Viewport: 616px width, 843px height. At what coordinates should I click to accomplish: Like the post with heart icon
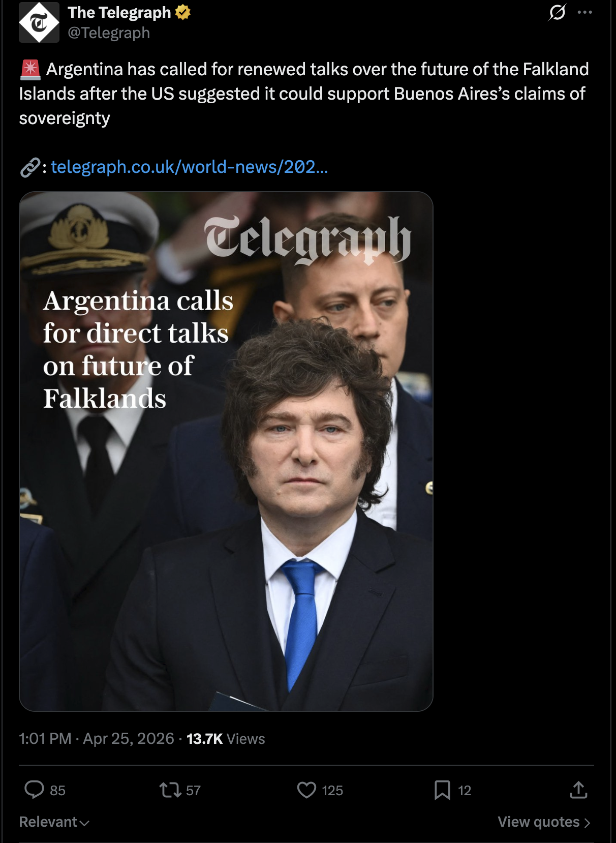[306, 790]
